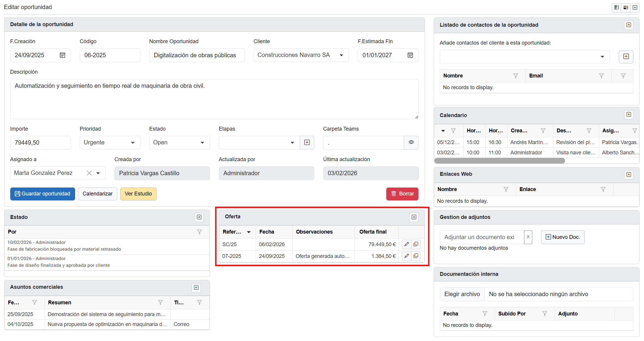Sort by the Oferta final column header
The width and height of the screenshot is (644, 341).
point(373,232)
